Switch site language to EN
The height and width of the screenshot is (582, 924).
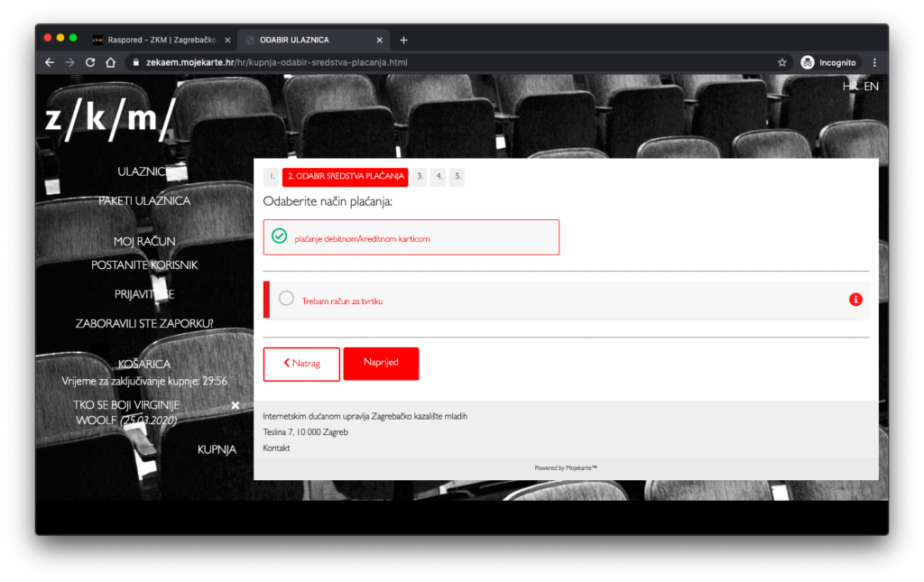pos(871,87)
